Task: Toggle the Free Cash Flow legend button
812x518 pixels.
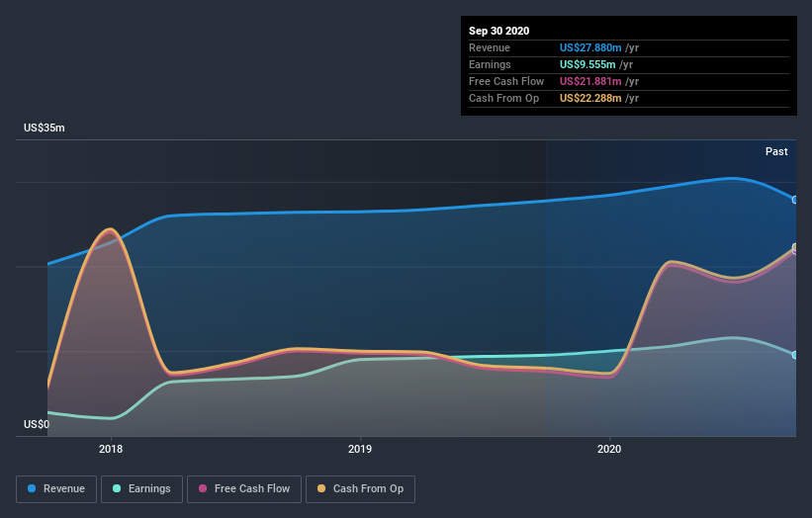Action: point(244,489)
